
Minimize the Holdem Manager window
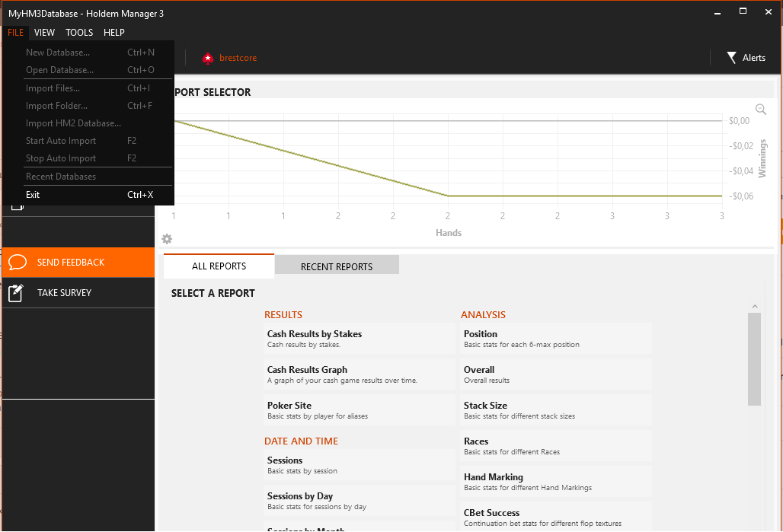717,12
